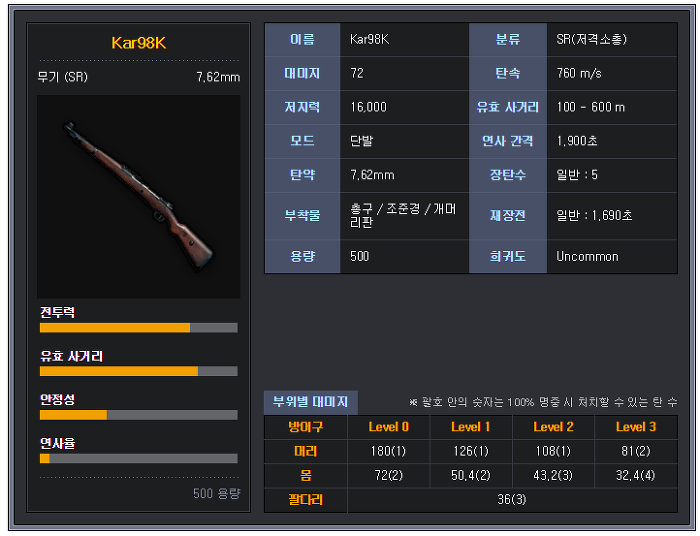The height and width of the screenshot is (536, 700).
Task: Click the 36(3) limb damage cell
Action: pyautogui.click(x=512, y=499)
